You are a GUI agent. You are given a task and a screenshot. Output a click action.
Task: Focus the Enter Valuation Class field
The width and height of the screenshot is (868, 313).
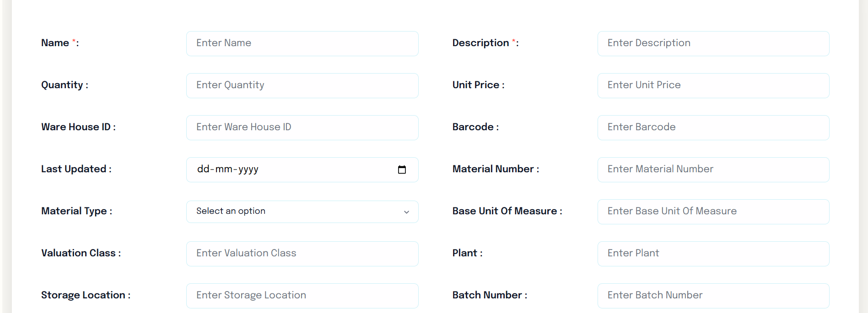point(302,254)
